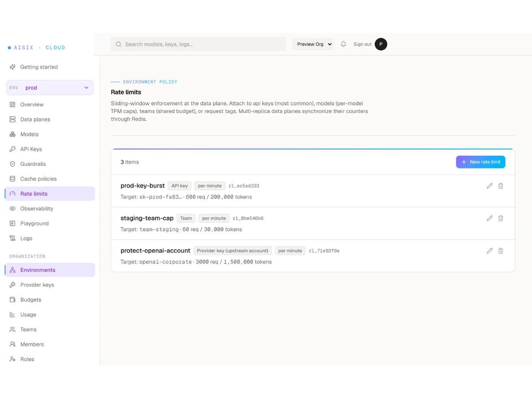Image resolution: width=532 pixels, height=399 pixels.
Task: Click the 3 items count label
Action: point(129,162)
